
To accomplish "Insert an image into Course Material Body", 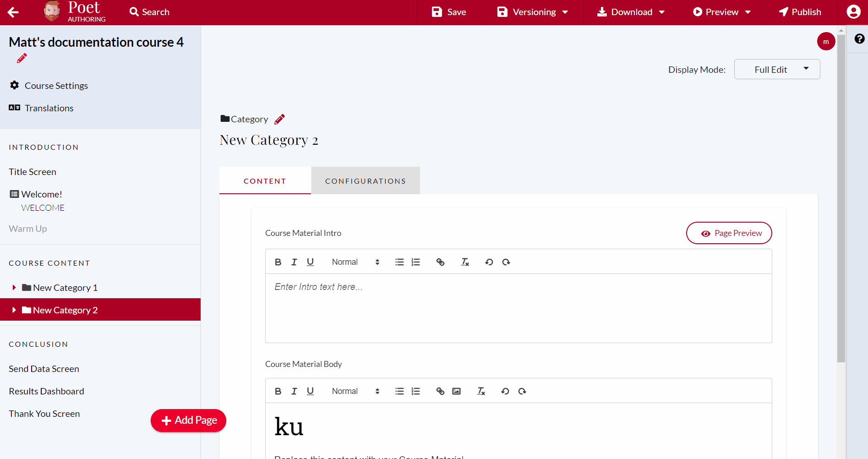I will tap(456, 391).
